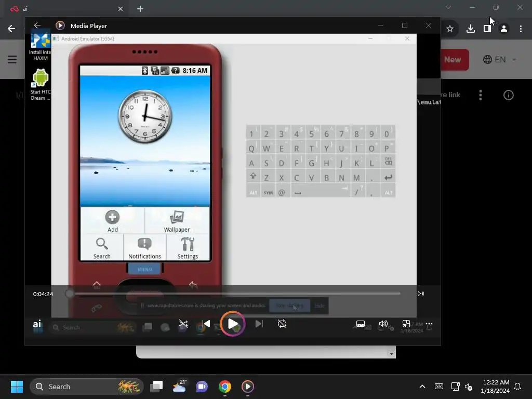Image resolution: width=532 pixels, height=399 pixels.
Task: Skip to previous track in Media Player
Action: [206, 324]
